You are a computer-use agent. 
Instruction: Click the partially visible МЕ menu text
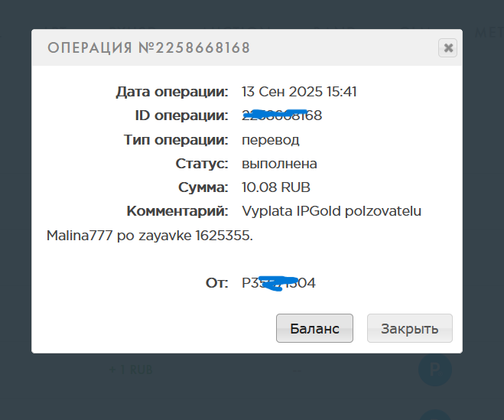(x=488, y=32)
